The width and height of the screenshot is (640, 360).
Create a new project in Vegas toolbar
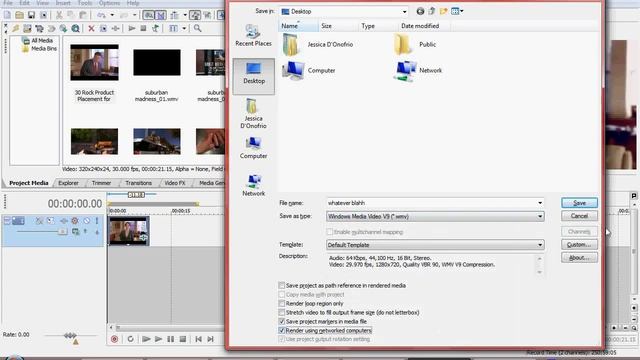tap(7, 15)
